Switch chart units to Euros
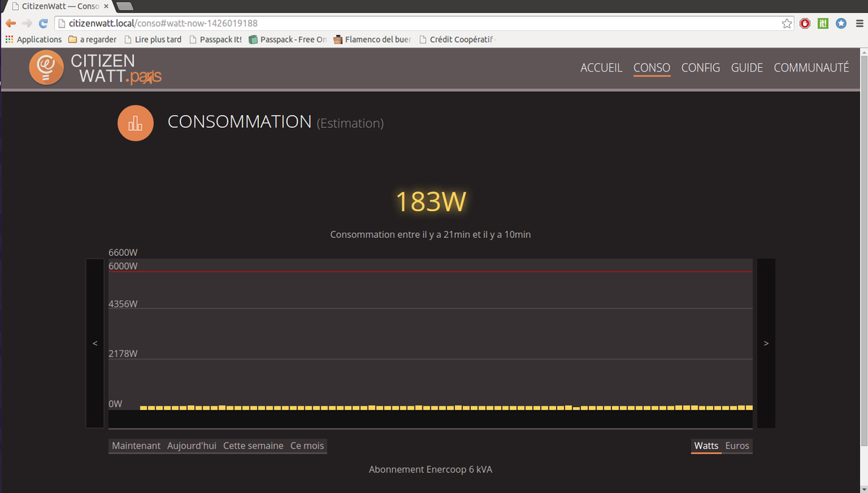Image resolution: width=868 pixels, height=493 pixels. click(x=737, y=446)
